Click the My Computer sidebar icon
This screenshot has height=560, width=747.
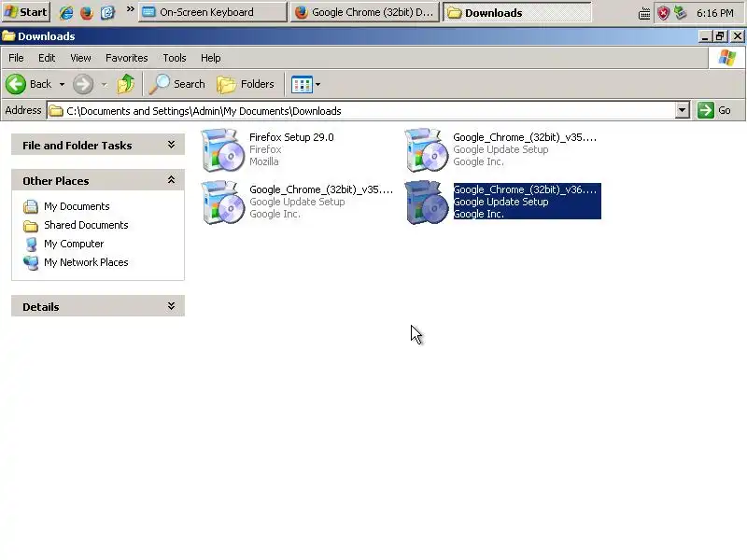point(31,245)
